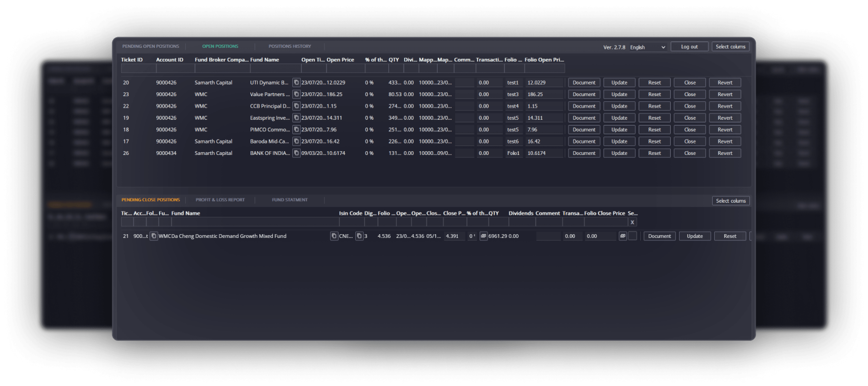The height and width of the screenshot is (386, 868).
Task: Click Update for pending close ticket 21
Action: 695,236
